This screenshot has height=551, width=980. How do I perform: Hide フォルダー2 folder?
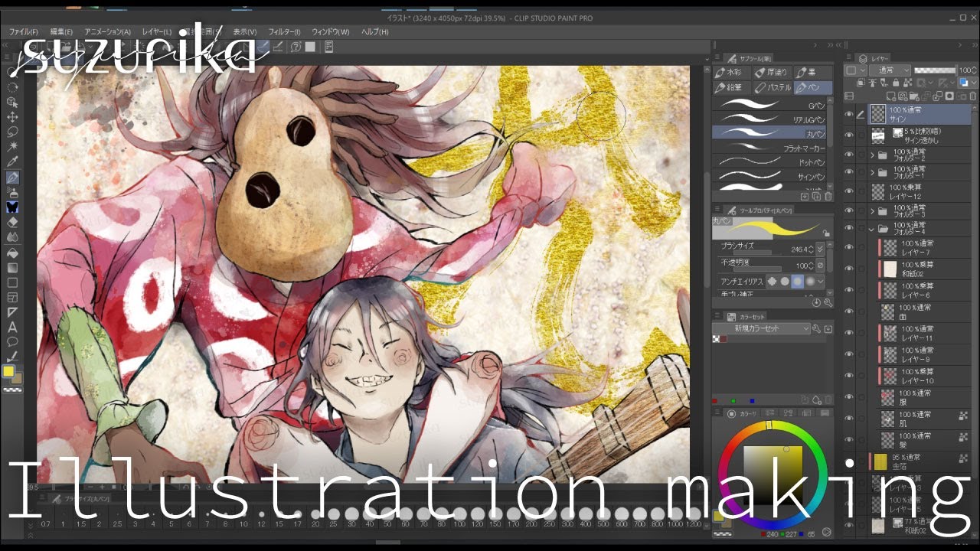click(x=848, y=155)
